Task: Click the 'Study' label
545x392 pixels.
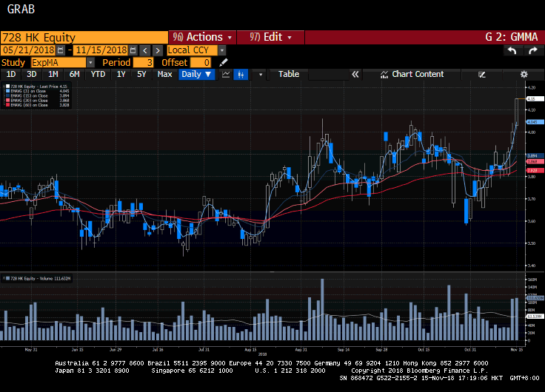Action: coord(13,62)
